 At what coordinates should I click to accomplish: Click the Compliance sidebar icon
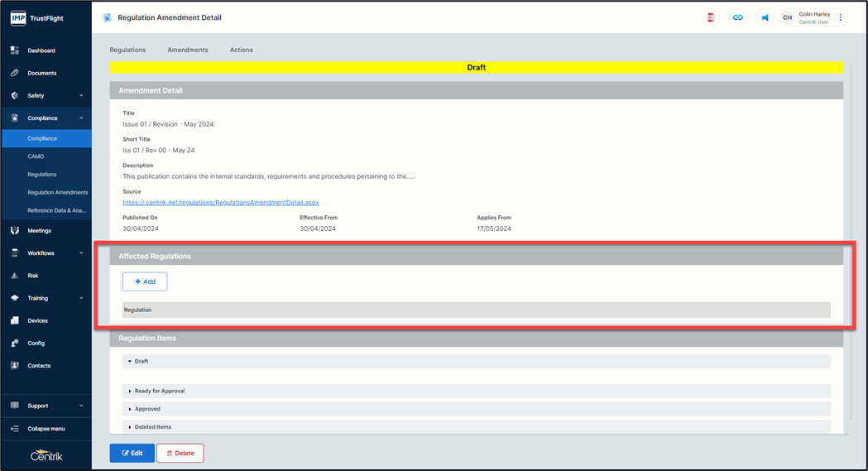coord(15,118)
